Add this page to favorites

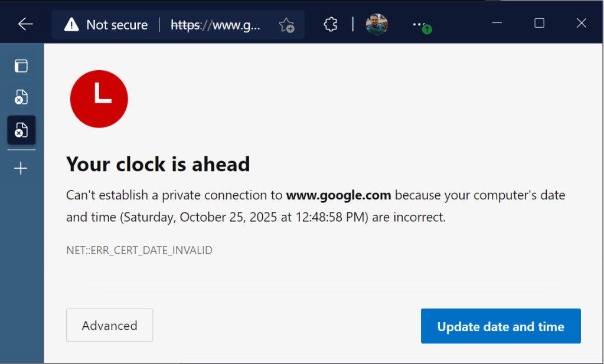pos(286,25)
